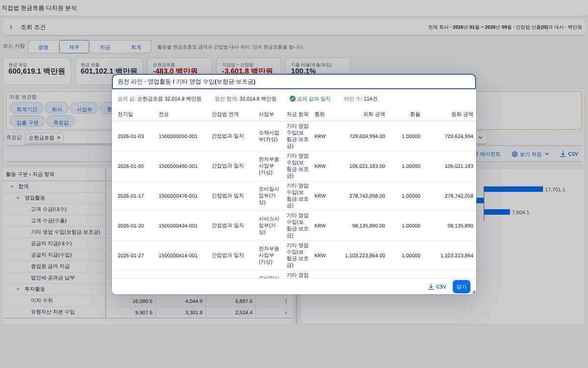Activate the 재무 viewer option
Screen dimensions: 588x368
point(74,47)
